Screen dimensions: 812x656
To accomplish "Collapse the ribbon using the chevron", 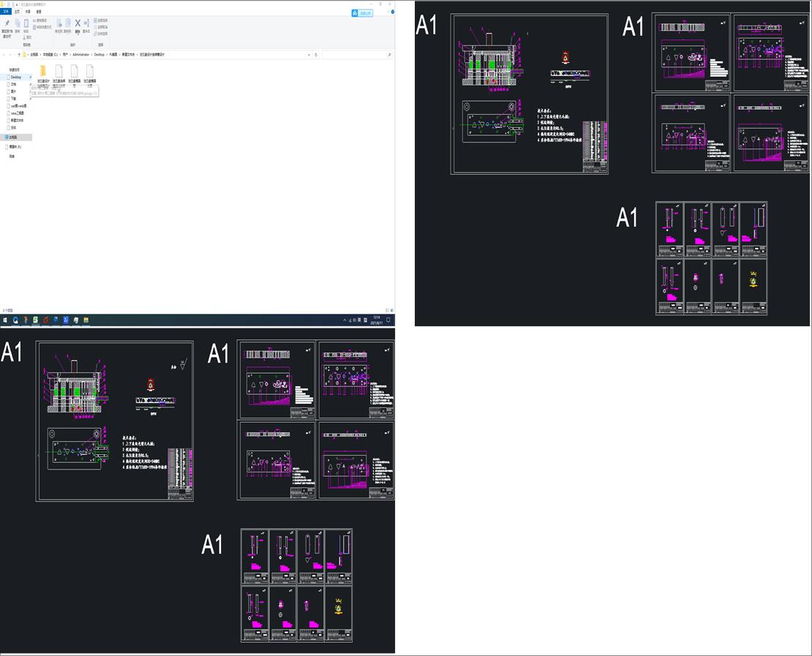I will point(388,12).
